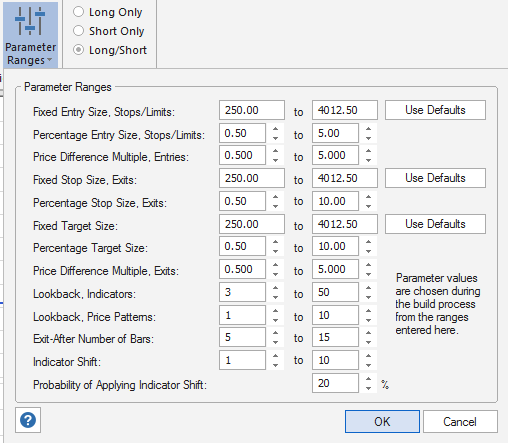This screenshot has width=508, height=443.
Task: Click Fixed Target Size minimum field
Action: click(252, 224)
